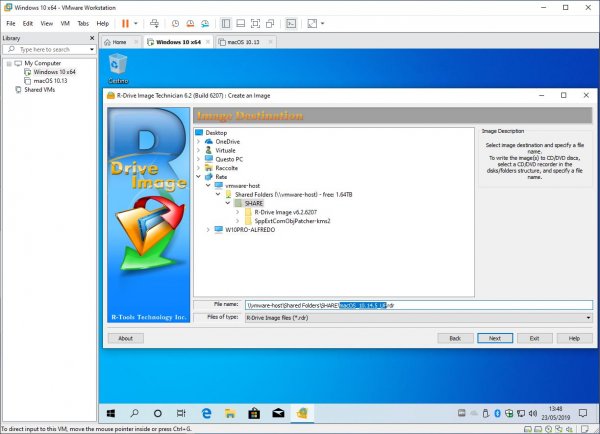Click the Bluetooth tray icon
The height and width of the screenshot is (434, 600).
497,413
